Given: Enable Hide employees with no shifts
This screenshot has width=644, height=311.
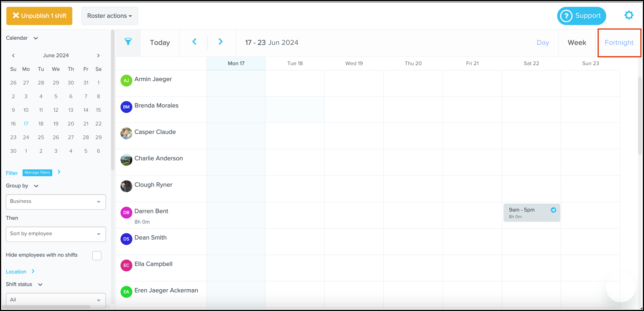Looking at the screenshot, I should coord(97,255).
